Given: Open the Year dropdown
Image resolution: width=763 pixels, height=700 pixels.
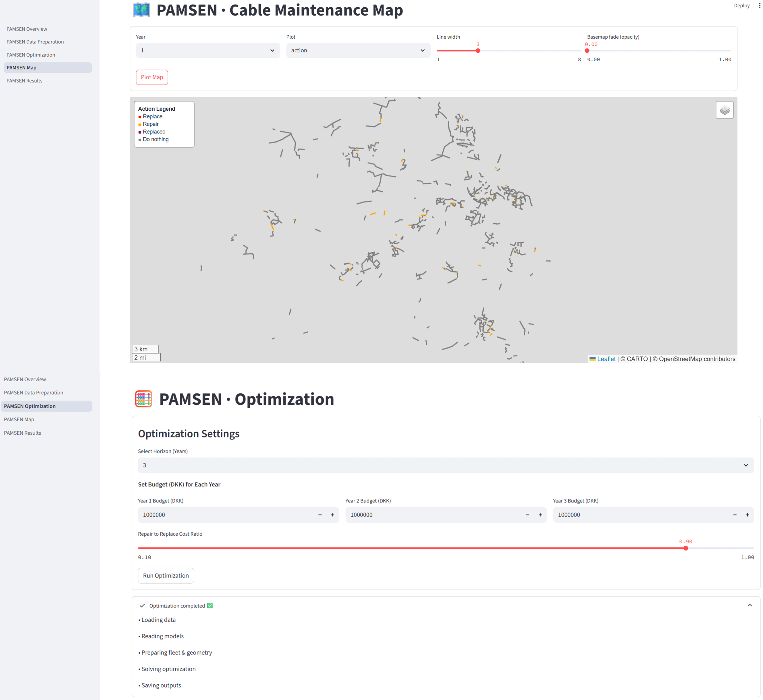Looking at the screenshot, I should [208, 50].
